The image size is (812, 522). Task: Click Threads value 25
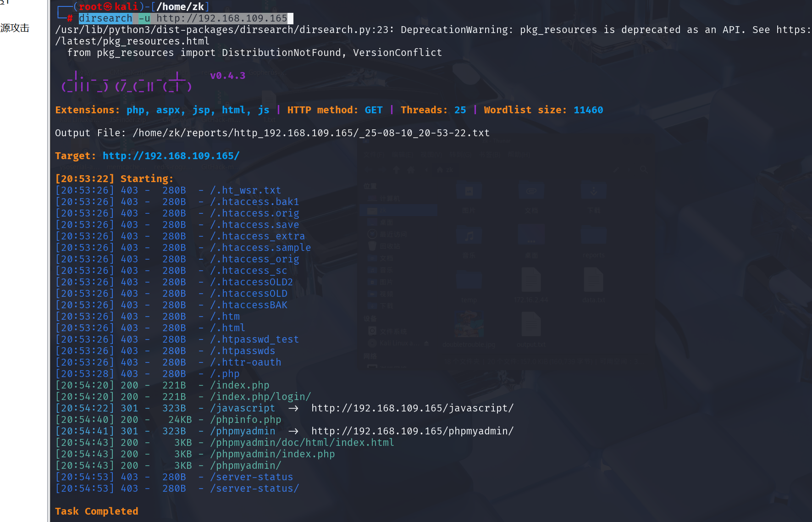click(x=460, y=110)
